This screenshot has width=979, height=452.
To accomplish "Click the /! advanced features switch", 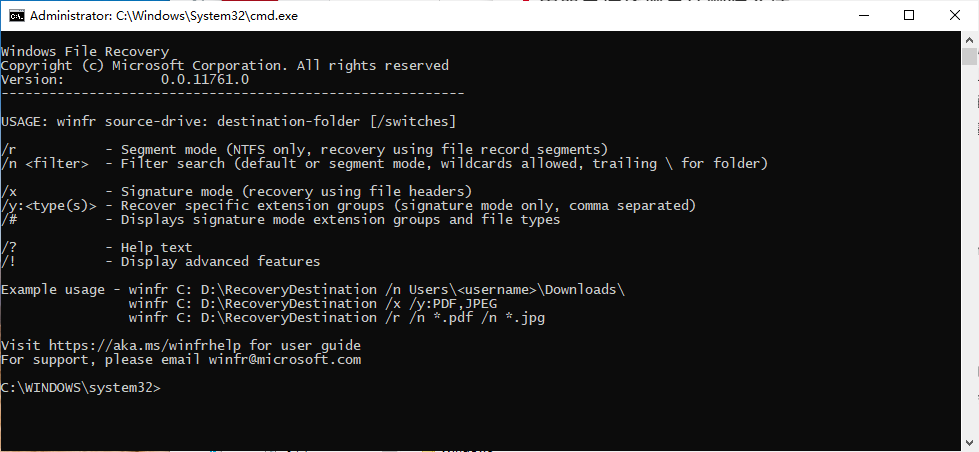I will (8, 261).
